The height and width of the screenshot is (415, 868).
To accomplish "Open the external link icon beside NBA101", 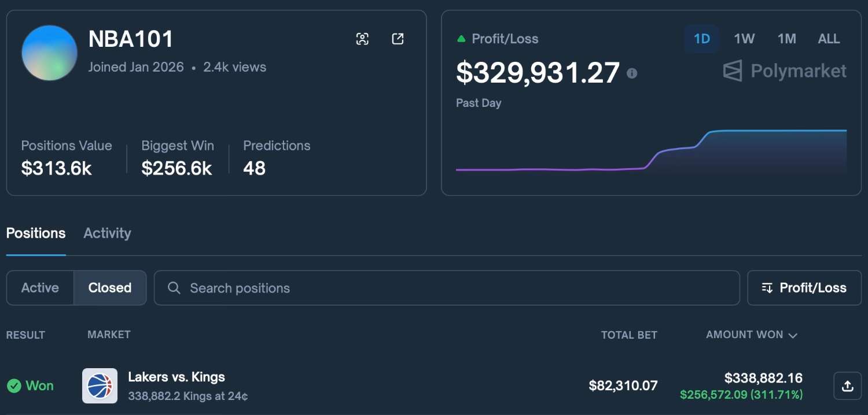I will [x=398, y=39].
